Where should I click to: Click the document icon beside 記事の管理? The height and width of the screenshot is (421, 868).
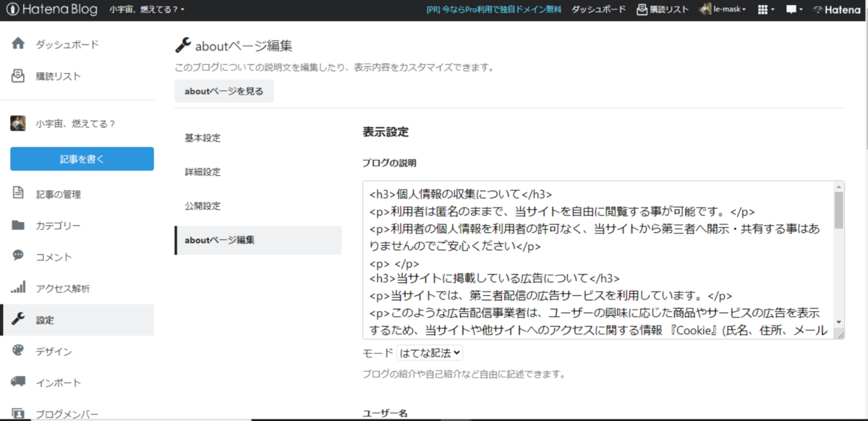click(x=18, y=194)
